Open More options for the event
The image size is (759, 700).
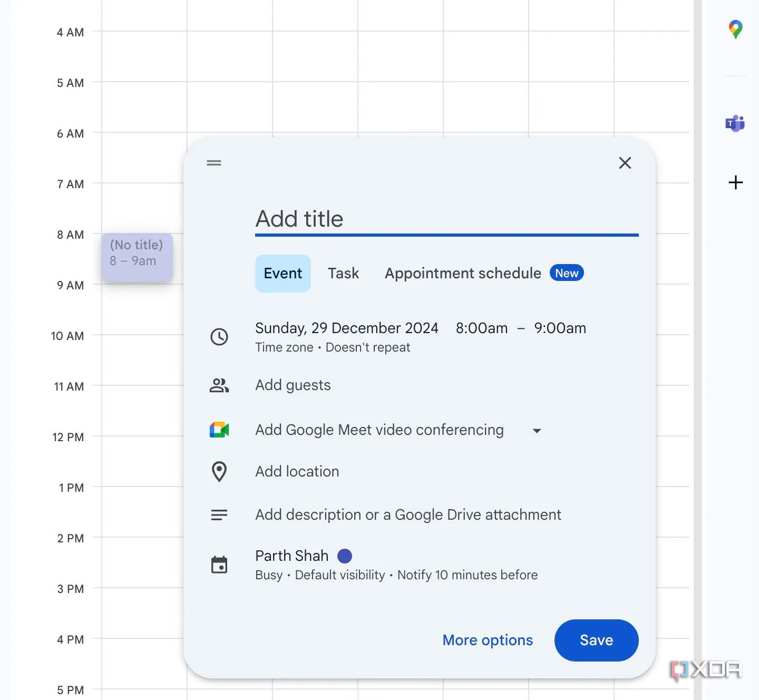click(x=488, y=640)
